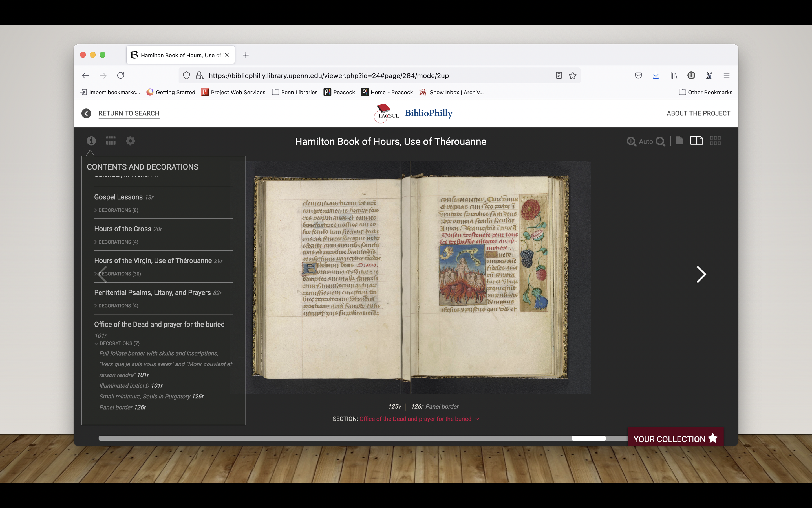The width and height of the screenshot is (812, 508).
Task: Switch to single page view
Action: point(679,141)
